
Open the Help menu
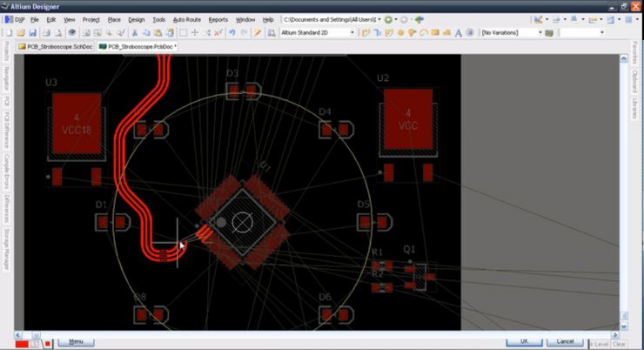click(268, 19)
